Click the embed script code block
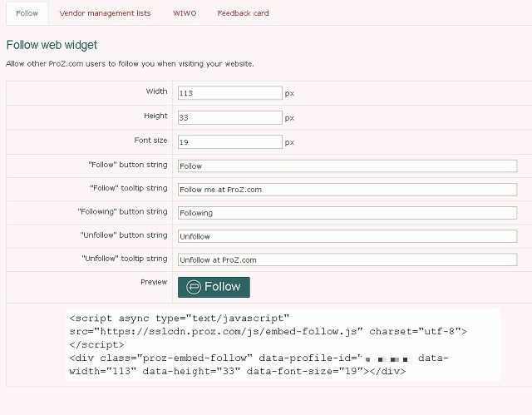Viewport: 532px width, 415px height. (x=283, y=344)
